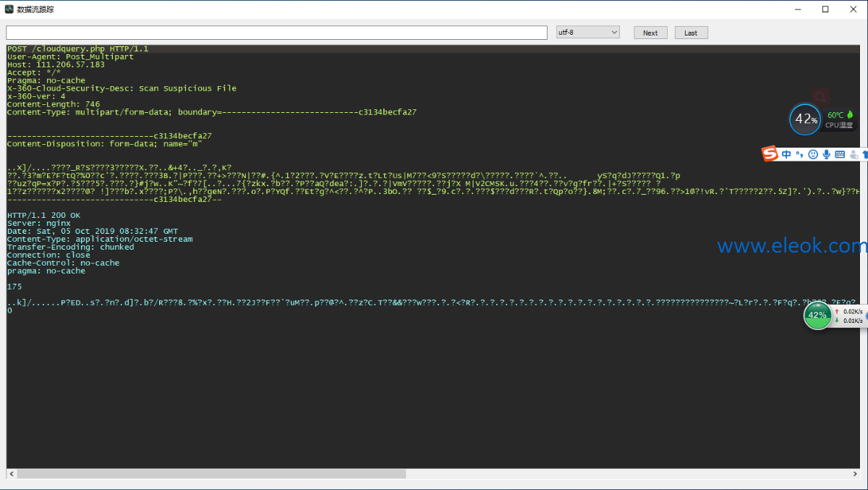This screenshot has height=490, width=868.
Task: Click the Last button
Action: point(691,33)
